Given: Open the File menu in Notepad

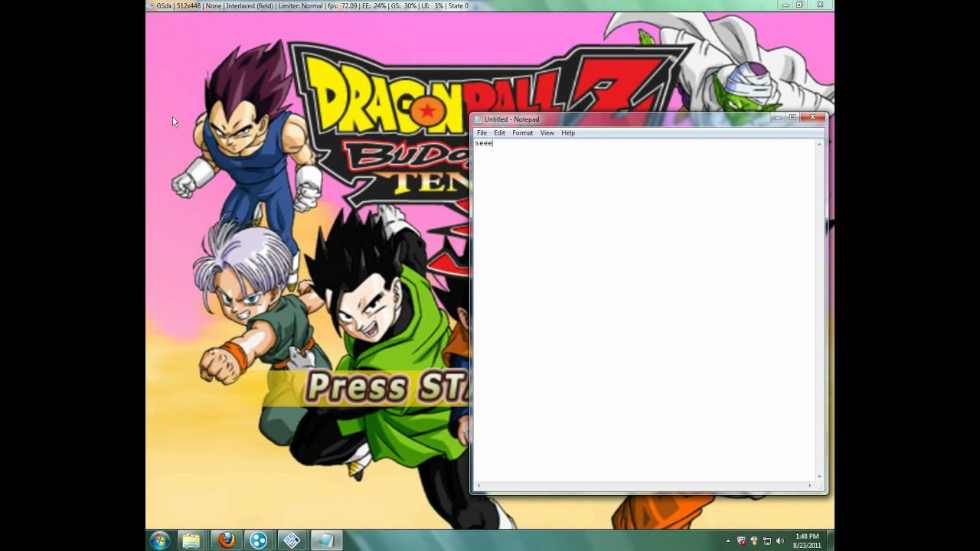Looking at the screenshot, I should coord(482,133).
